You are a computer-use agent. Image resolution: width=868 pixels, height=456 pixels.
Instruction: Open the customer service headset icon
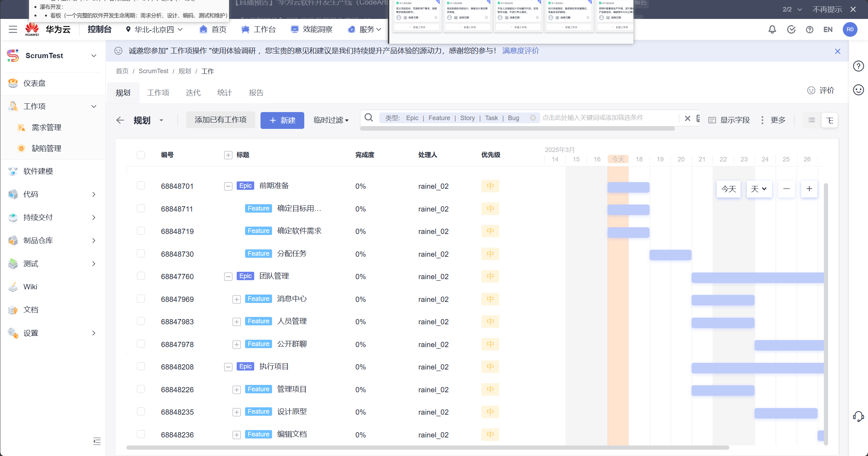click(858, 416)
